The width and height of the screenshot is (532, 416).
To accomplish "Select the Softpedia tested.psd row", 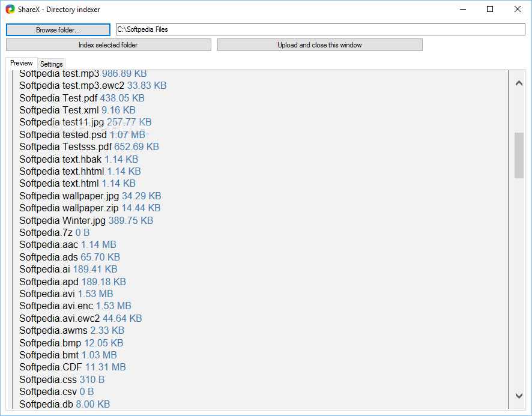I will tap(82, 134).
